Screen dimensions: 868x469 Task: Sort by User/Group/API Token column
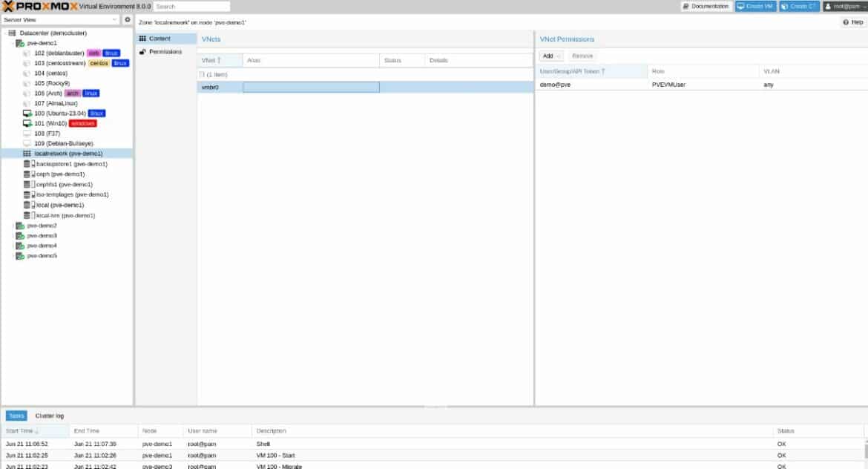592,71
